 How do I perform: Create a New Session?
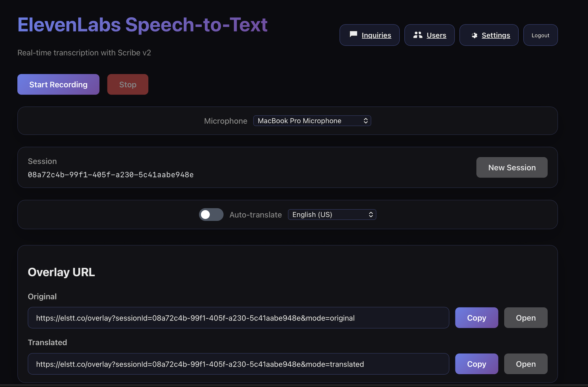[511, 167]
